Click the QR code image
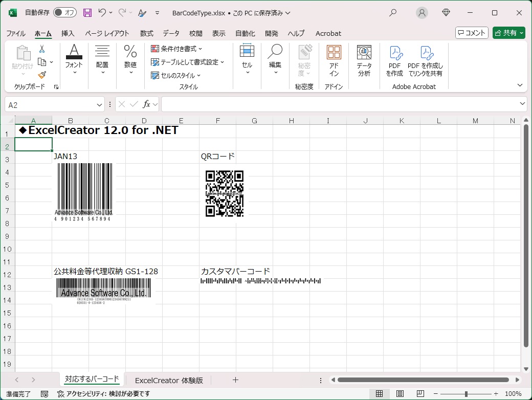 tap(225, 193)
